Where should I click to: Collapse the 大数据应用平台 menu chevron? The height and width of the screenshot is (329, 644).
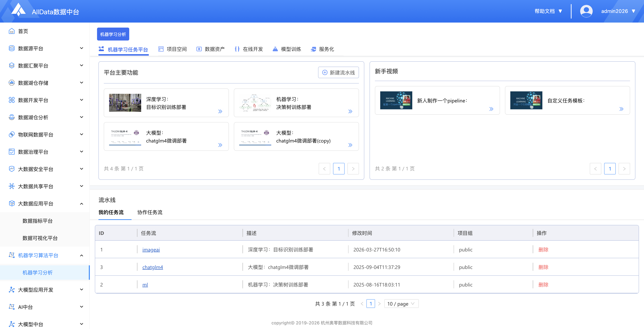point(82,204)
